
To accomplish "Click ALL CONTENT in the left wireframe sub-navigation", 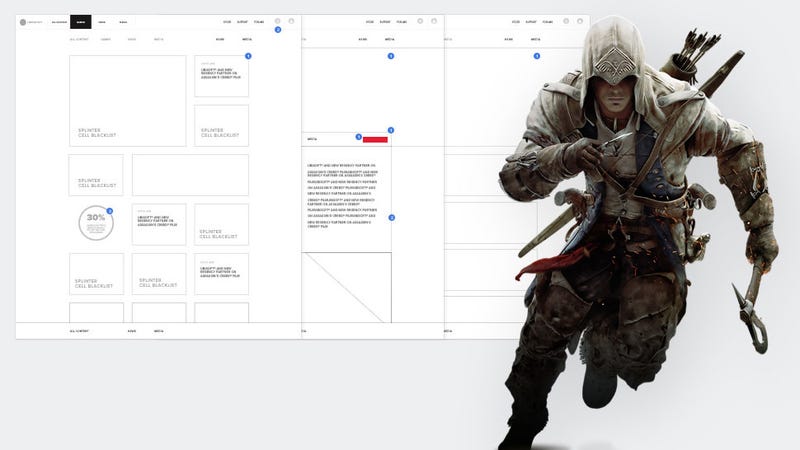I will (79, 39).
